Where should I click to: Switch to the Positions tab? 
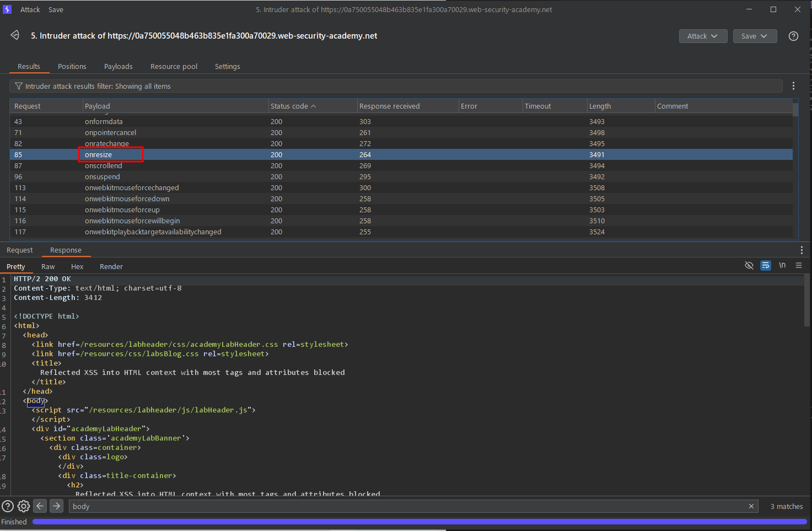(x=72, y=66)
